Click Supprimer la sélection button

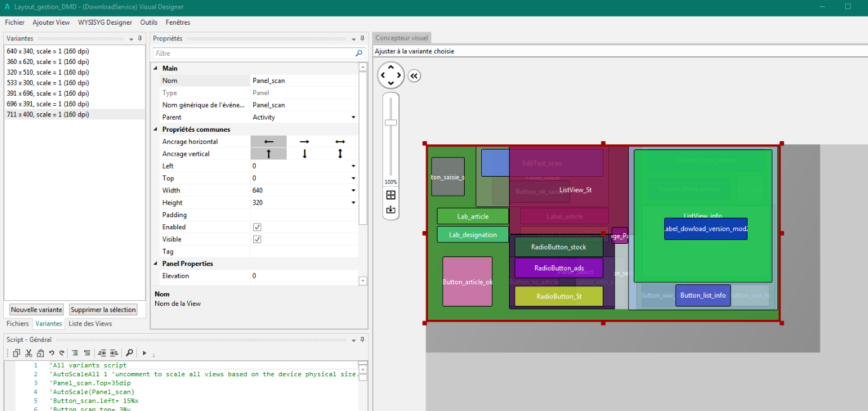(x=103, y=309)
